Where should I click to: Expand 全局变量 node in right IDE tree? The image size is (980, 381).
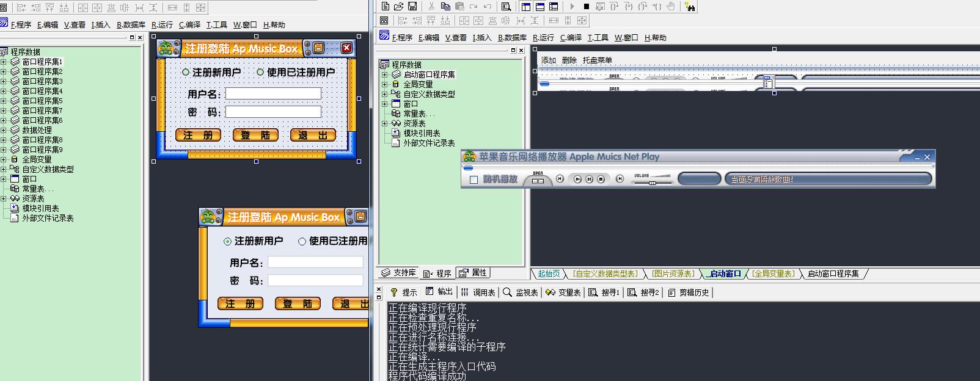385,84
